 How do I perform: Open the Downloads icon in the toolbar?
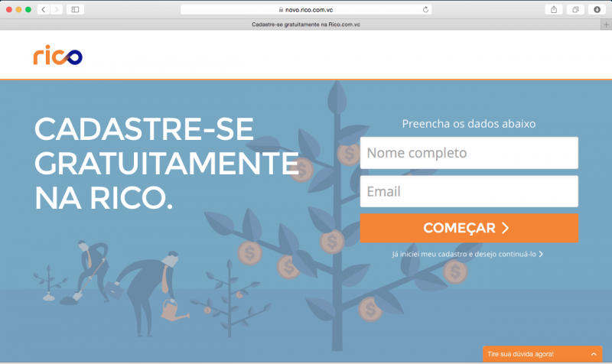(x=597, y=9)
